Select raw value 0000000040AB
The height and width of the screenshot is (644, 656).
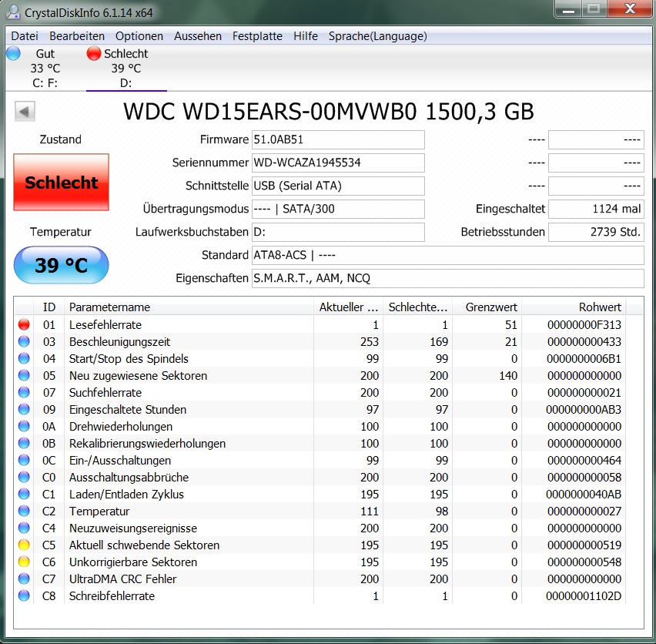pyautogui.click(x=584, y=495)
